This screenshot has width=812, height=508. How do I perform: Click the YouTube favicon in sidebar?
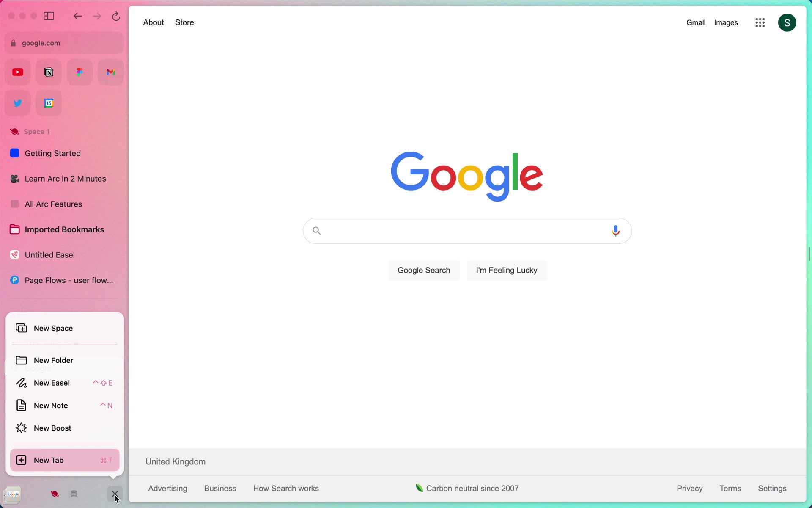(x=17, y=72)
